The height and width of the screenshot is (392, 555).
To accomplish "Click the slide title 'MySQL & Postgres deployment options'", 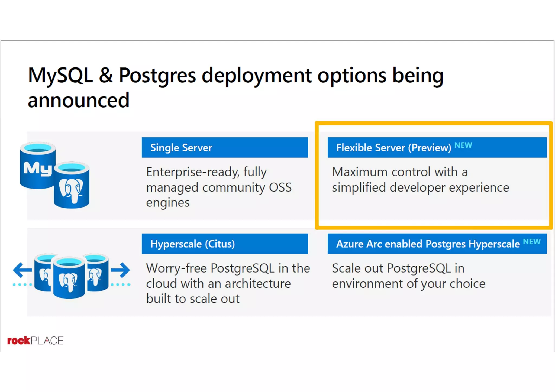I will click(x=236, y=87).
